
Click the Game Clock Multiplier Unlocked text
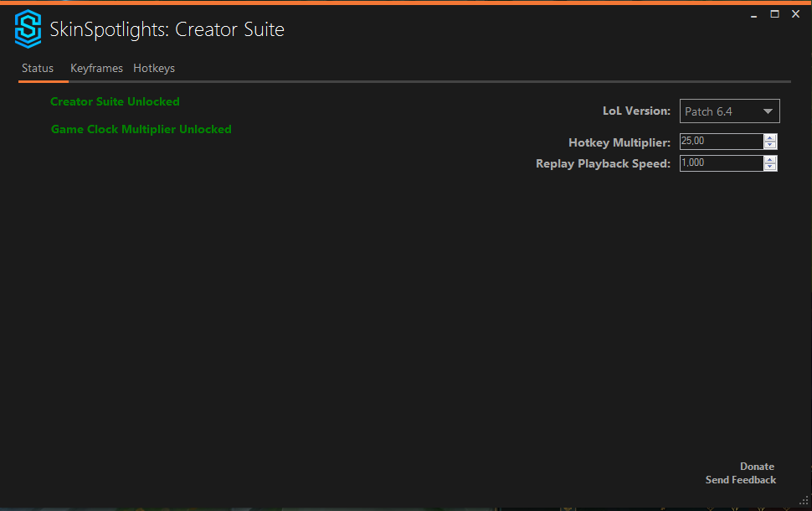coord(141,129)
